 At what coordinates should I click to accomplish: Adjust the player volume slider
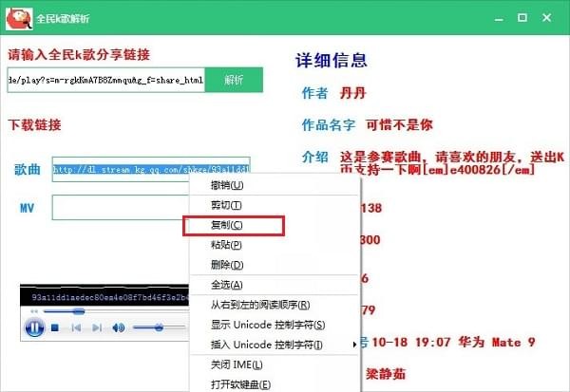click(x=159, y=327)
